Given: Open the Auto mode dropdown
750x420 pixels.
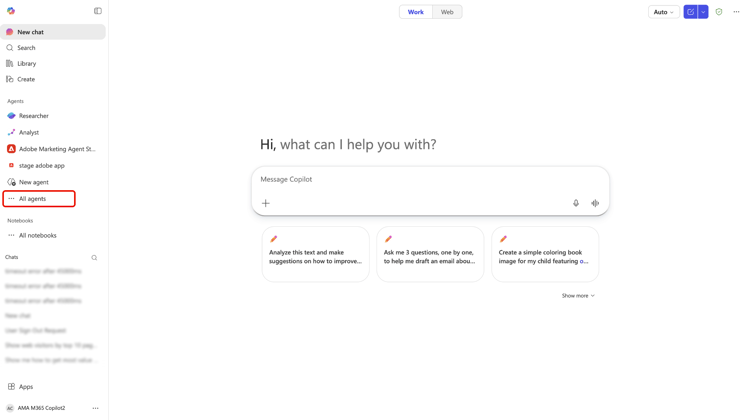Looking at the screenshot, I should tap(663, 12).
